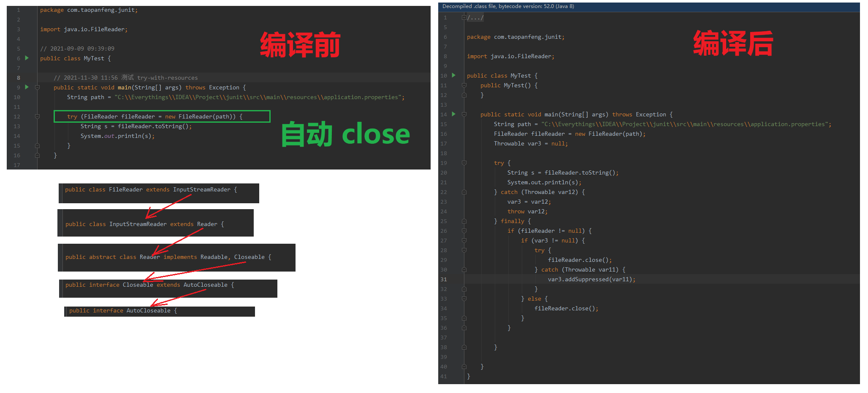Click line number 8 in left editor gutter

tap(19, 78)
